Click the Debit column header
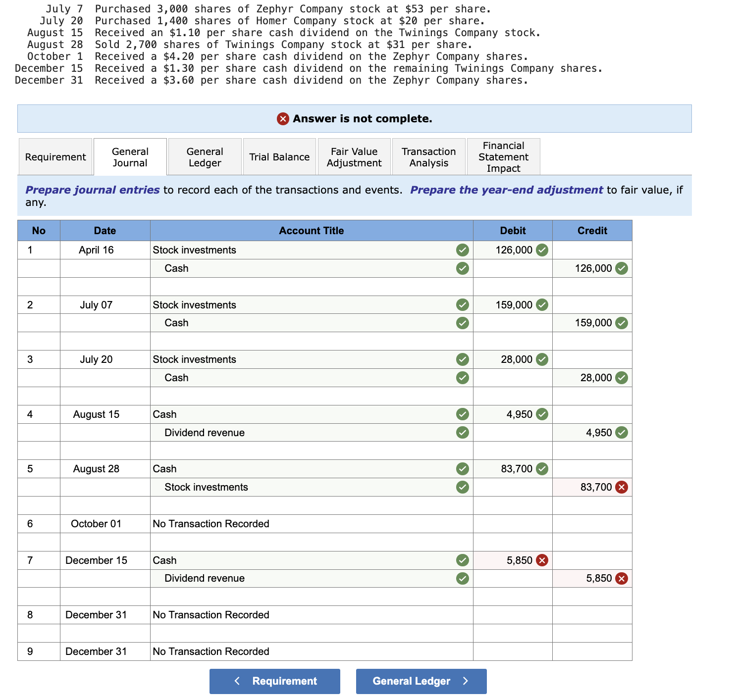The width and height of the screenshot is (736, 700). (x=513, y=231)
